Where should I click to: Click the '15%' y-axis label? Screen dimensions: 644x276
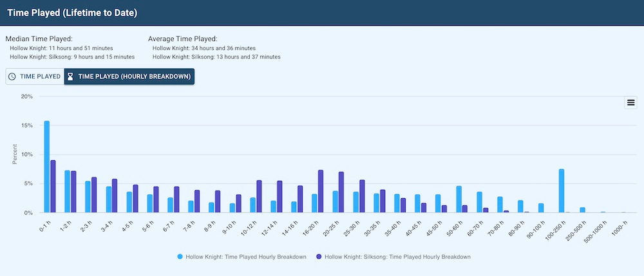tap(27, 126)
